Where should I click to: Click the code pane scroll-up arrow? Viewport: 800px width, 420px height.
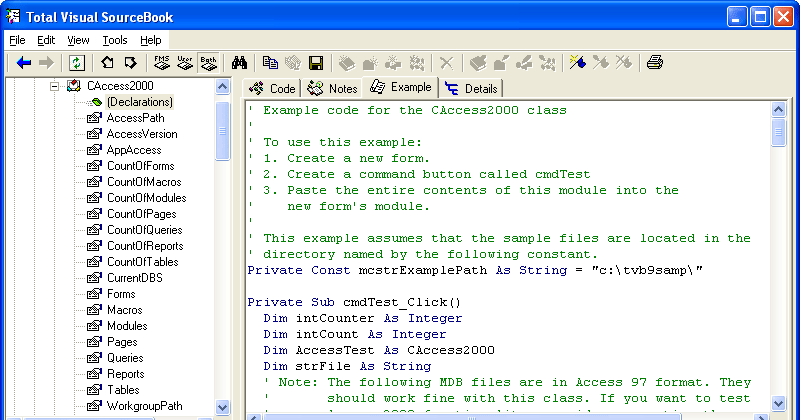pyautogui.click(x=779, y=109)
